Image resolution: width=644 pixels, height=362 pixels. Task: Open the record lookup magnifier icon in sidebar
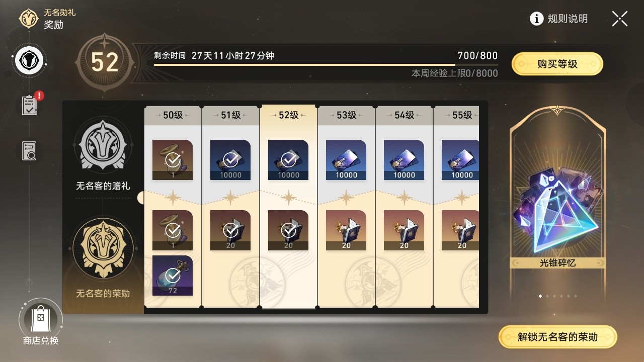point(30,151)
